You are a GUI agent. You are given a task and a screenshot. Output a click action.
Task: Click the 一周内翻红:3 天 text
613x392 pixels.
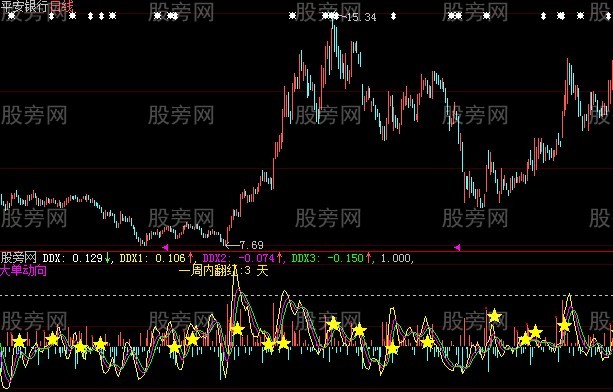[224, 270]
